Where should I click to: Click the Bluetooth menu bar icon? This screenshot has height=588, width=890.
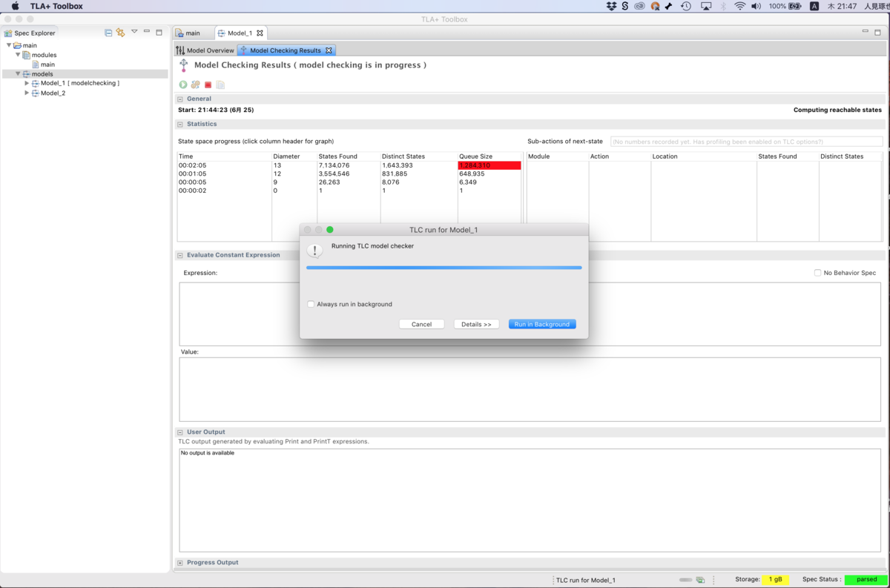723,6
